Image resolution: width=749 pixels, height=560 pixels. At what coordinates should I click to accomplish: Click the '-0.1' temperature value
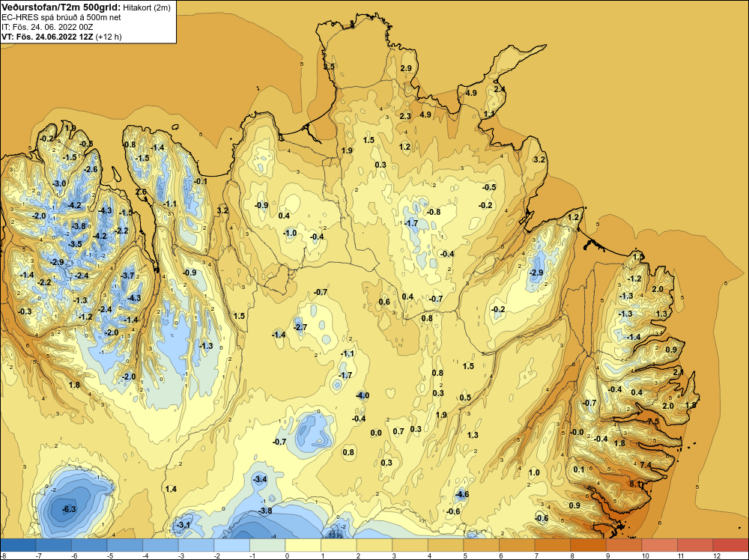click(x=201, y=181)
